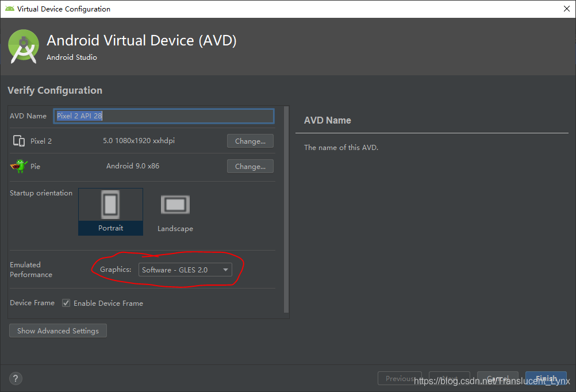Click Change button for Pixel 2 device
The width and height of the screenshot is (576, 392).
click(x=250, y=141)
